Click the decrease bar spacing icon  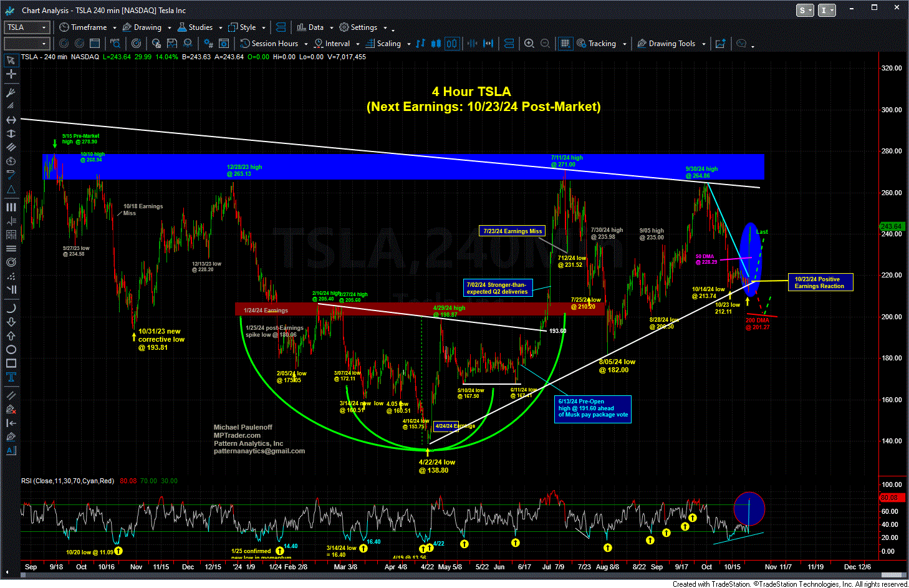(x=472, y=44)
